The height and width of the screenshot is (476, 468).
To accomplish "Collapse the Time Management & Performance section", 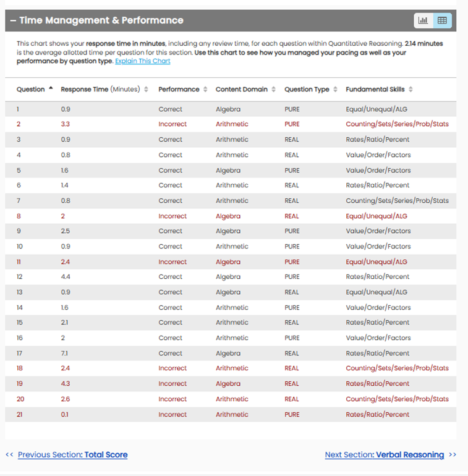I will click(13, 20).
